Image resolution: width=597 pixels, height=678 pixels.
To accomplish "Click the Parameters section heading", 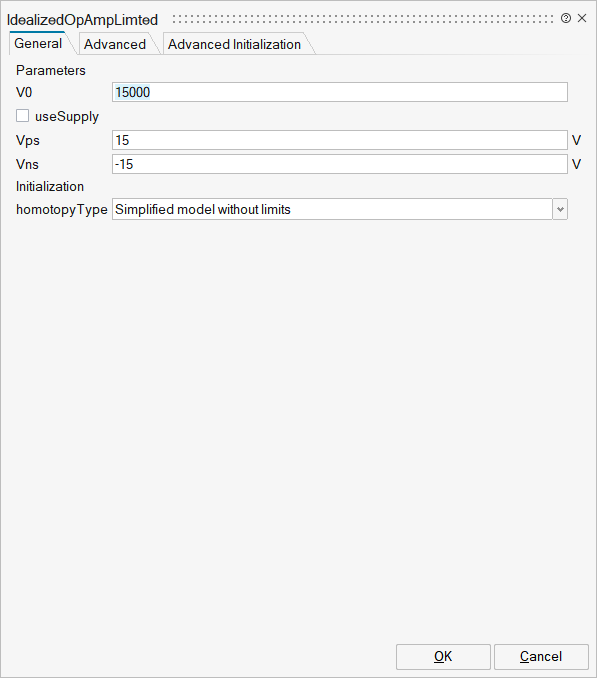I will point(51,70).
